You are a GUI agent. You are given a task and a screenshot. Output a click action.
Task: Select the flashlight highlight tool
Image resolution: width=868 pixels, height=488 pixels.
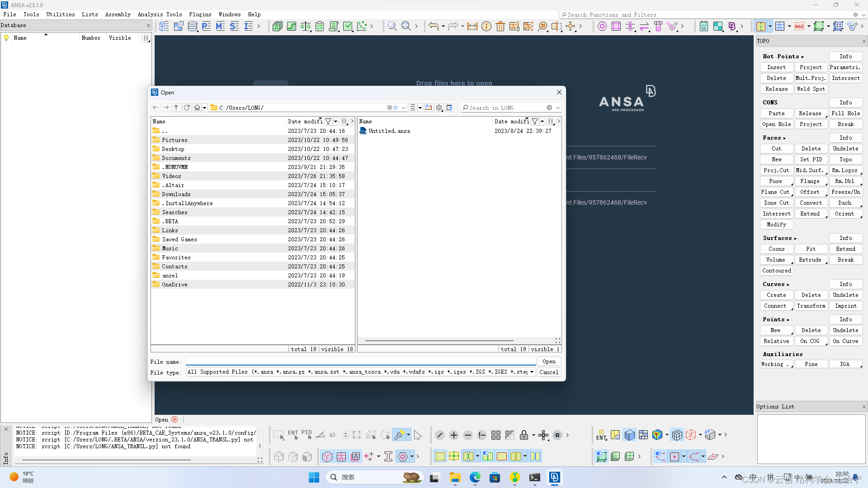point(399,435)
